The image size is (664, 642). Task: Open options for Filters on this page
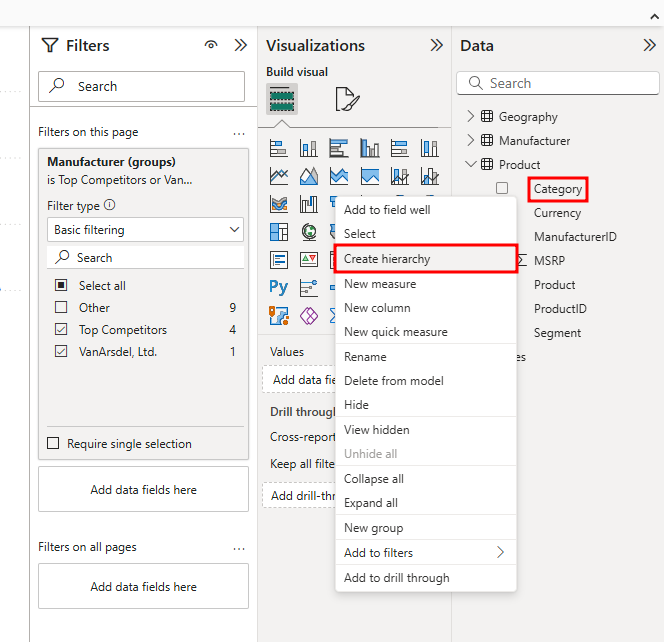click(239, 133)
